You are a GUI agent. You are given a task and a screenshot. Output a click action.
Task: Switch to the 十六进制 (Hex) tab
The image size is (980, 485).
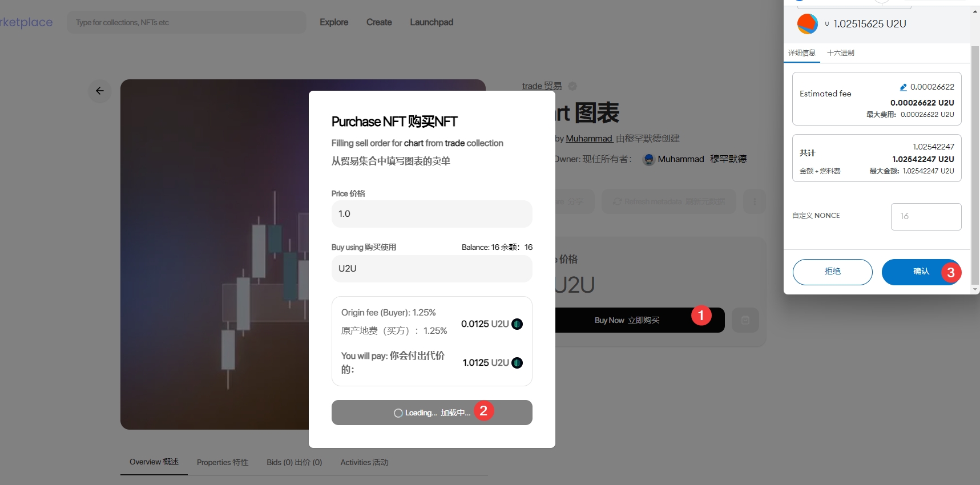pos(840,53)
